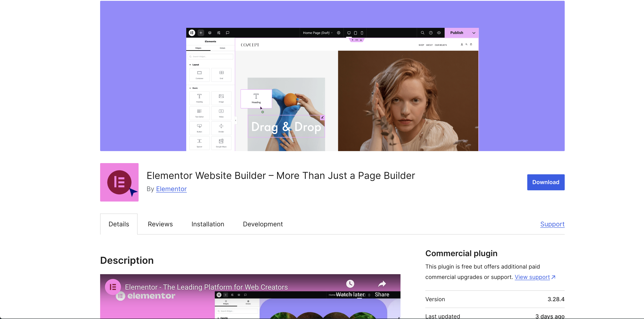Expand the Publish dropdown chevron
The image size is (644, 319).
pyautogui.click(x=474, y=33)
